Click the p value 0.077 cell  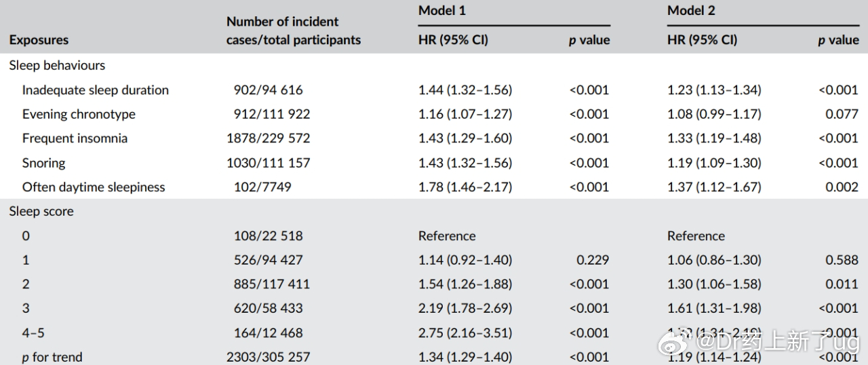tap(842, 114)
